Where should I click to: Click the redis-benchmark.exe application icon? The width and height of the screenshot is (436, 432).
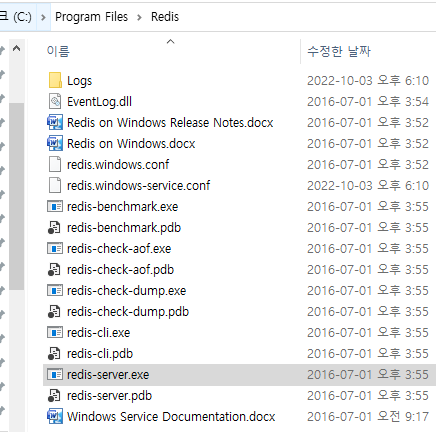point(55,207)
